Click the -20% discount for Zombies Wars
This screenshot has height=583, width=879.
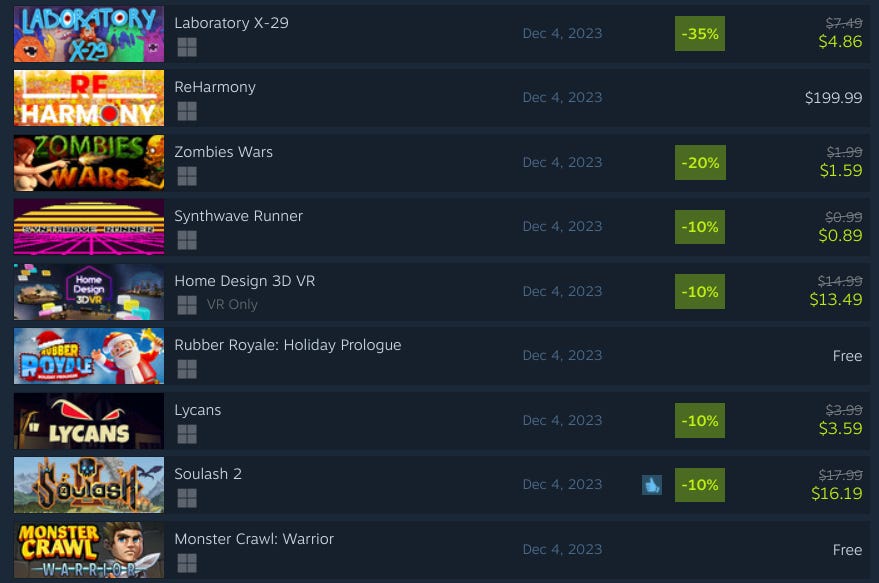[700, 163]
